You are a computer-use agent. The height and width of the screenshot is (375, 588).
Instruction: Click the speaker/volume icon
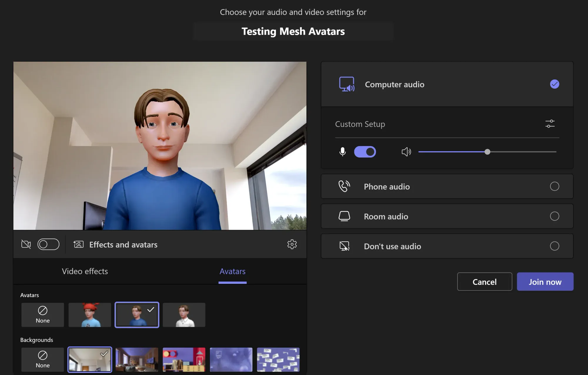pyautogui.click(x=406, y=152)
